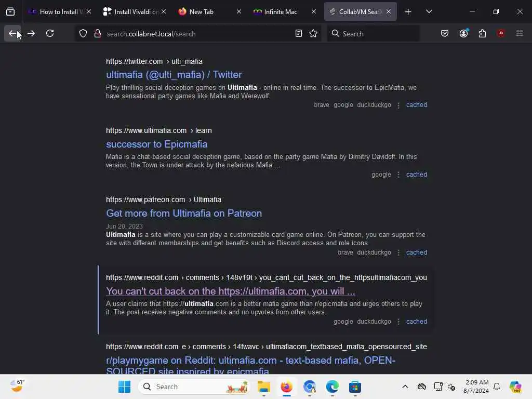The width and height of the screenshot is (532, 399).
Task: Open ultimafia (@ulti_mafia) / Twitter result
Action: [x=174, y=75]
